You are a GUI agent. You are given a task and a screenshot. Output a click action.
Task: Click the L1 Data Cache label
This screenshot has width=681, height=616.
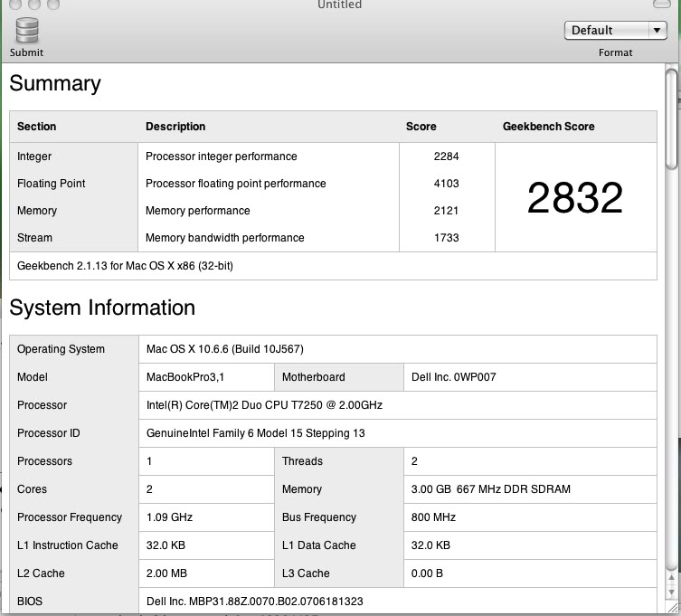click(318, 545)
